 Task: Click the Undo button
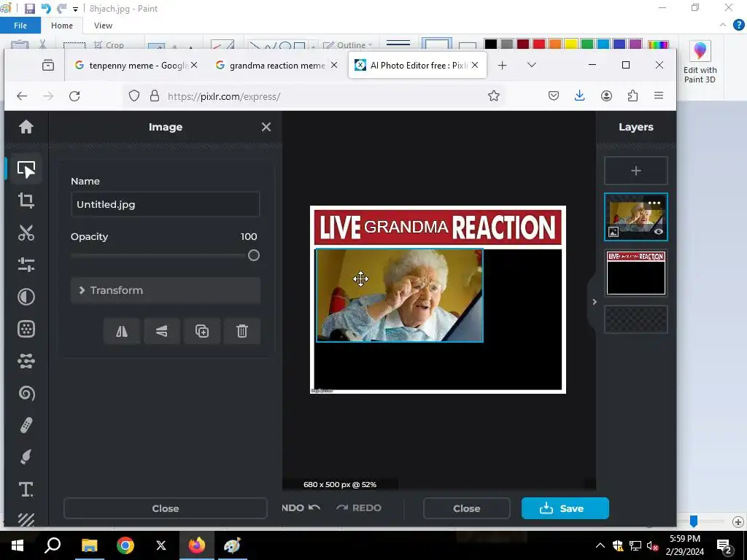pyautogui.click(x=301, y=508)
